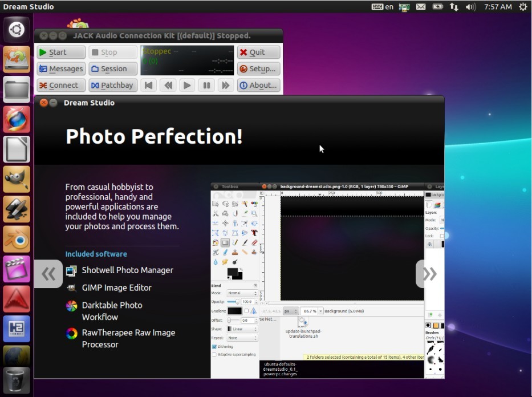Click the JACK status display panel
The image size is (532, 397).
[x=187, y=60]
